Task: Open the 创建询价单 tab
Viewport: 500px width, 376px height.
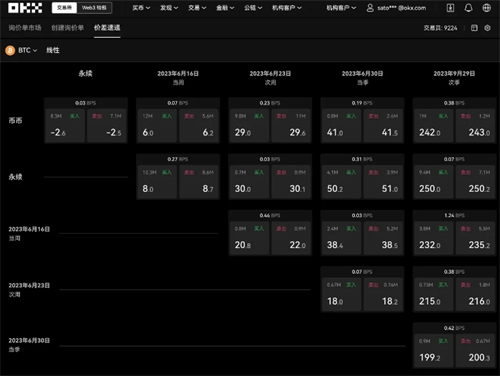Action: coord(68,28)
